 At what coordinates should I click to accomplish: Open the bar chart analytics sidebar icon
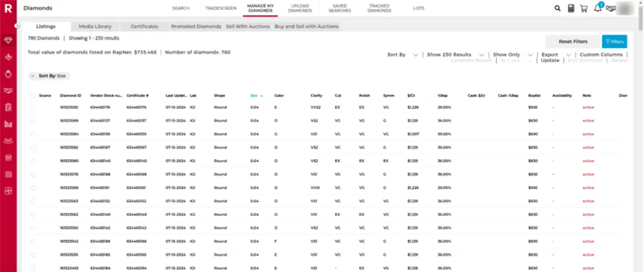pyautogui.click(x=8, y=124)
